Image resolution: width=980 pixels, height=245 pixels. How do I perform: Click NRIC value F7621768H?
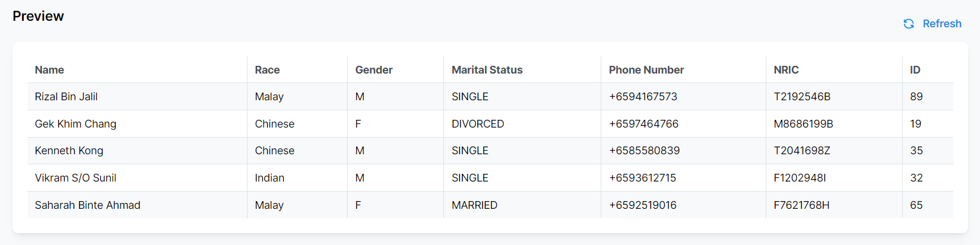coord(801,205)
